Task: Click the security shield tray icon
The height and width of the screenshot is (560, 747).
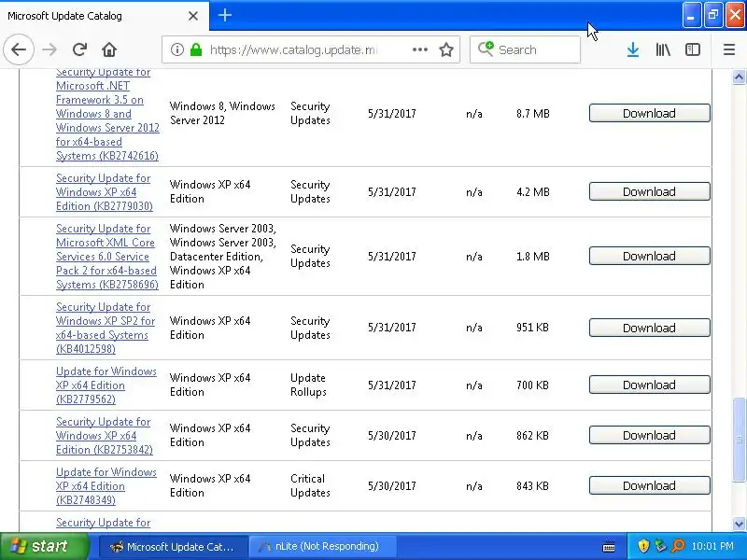Action: (x=643, y=546)
